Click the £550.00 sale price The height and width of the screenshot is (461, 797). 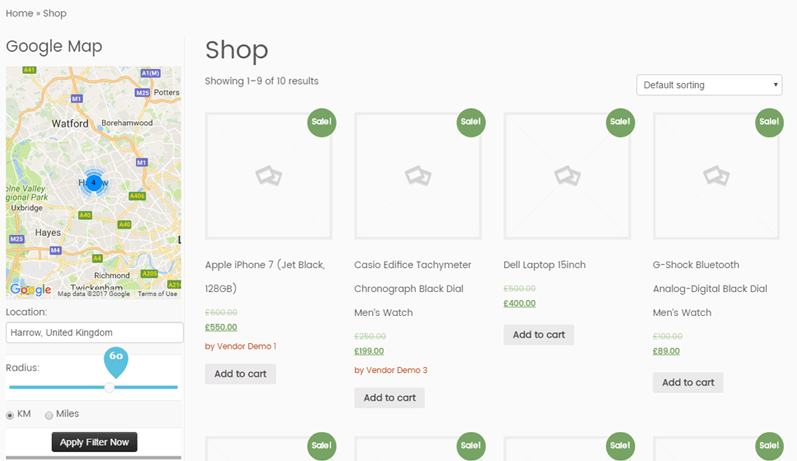tap(221, 327)
